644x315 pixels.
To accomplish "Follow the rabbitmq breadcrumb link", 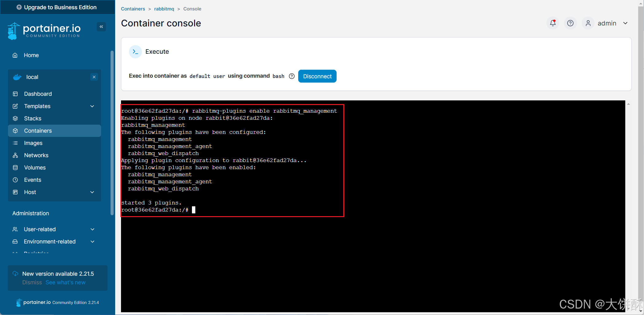I will tap(164, 9).
